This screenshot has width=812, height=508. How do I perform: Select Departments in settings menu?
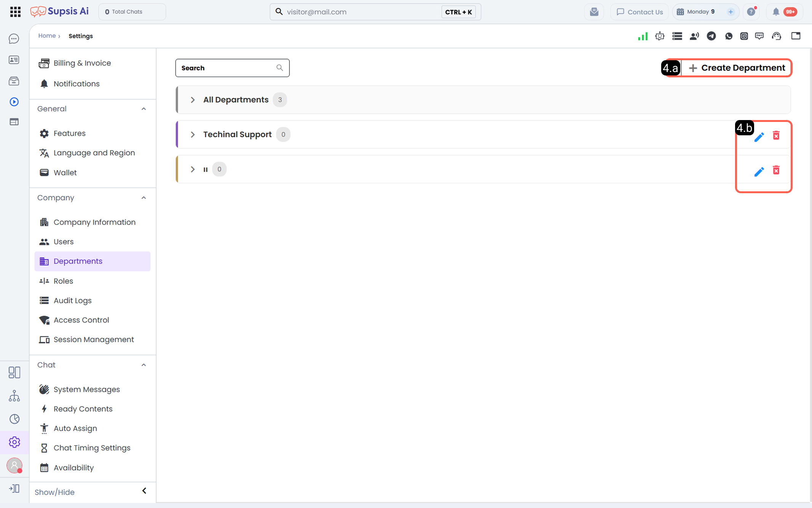[92, 261]
